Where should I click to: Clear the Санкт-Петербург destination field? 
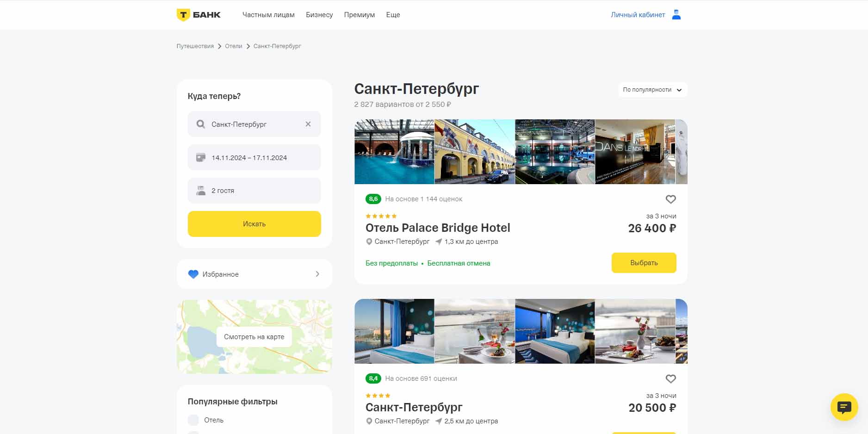[308, 124]
